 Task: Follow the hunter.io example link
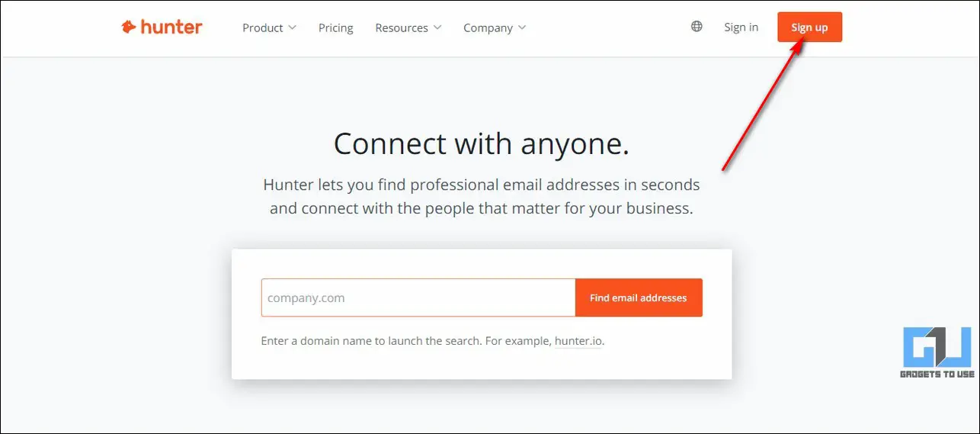(578, 341)
